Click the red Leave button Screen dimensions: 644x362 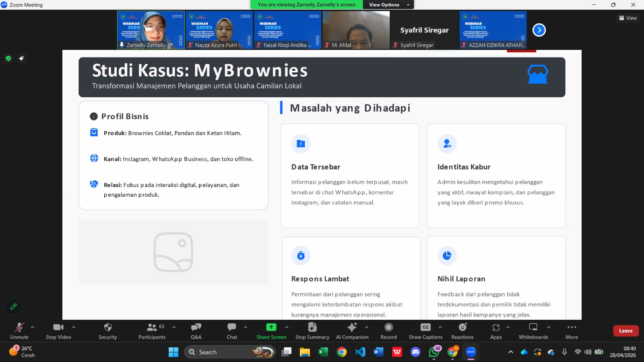[625, 331]
